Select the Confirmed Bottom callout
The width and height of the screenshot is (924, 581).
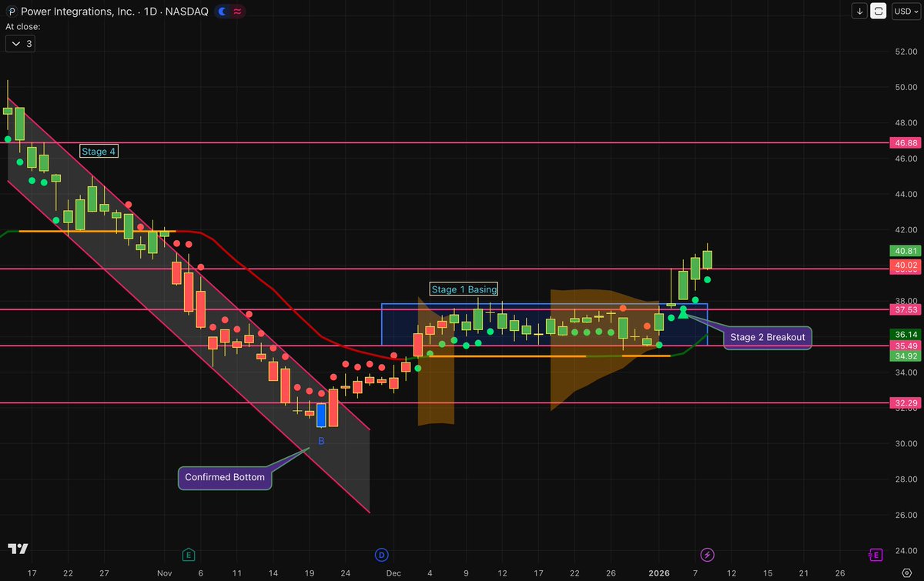[x=225, y=477]
